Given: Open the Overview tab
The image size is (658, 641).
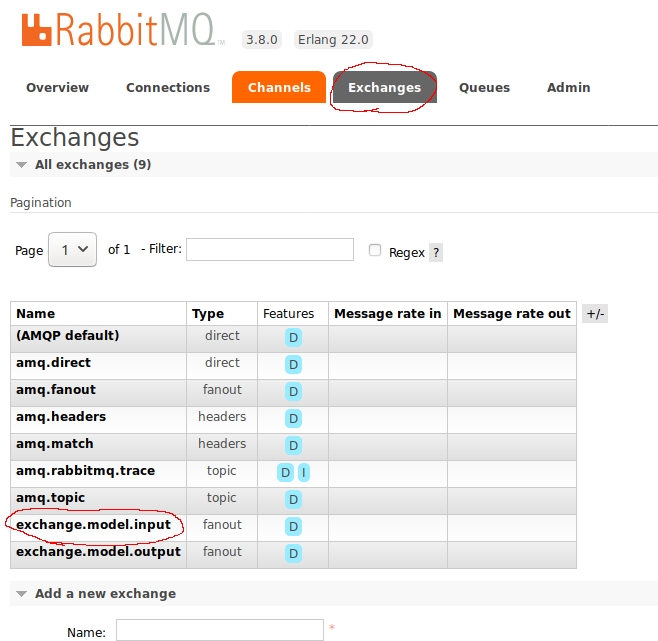Looking at the screenshot, I should [57, 87].
